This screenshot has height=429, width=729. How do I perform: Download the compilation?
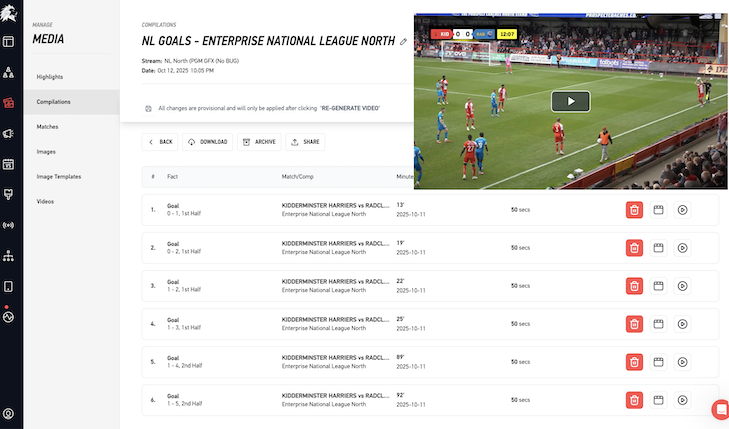click(x=207, y=142)
